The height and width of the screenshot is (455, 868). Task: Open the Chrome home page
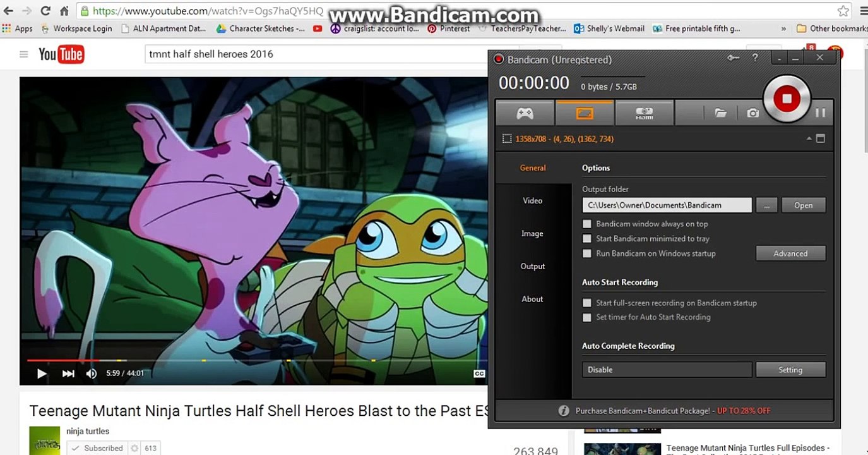(x=64, y=11)
